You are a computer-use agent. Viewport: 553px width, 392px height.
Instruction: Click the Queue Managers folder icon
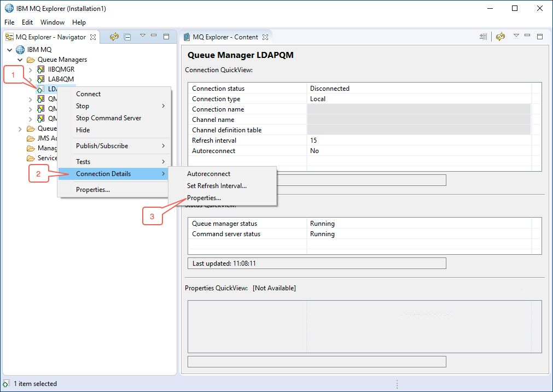(31, 60)
